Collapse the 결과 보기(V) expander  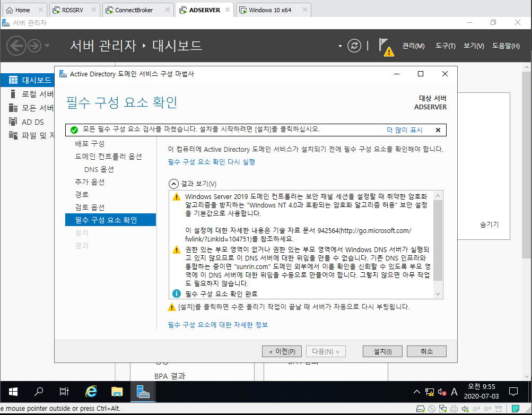[173, 184]
